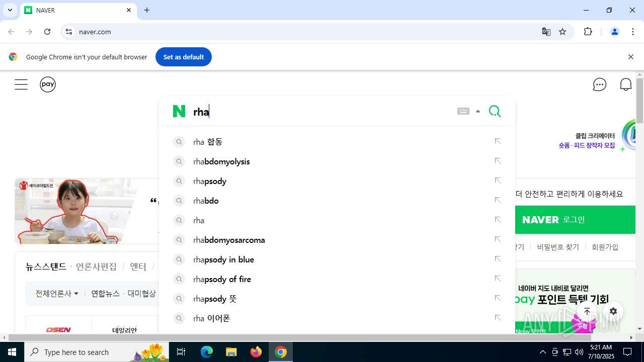644x362 pixels.
Task: Click the scroll-to-top arrow button
Action: 587,311
